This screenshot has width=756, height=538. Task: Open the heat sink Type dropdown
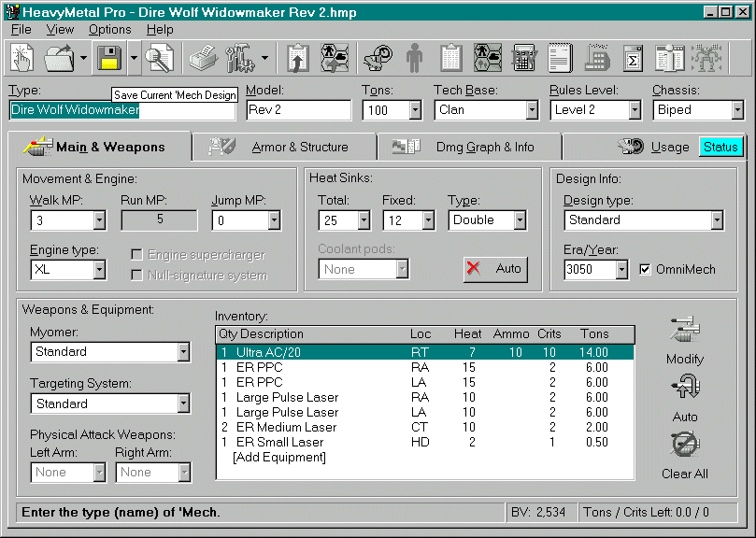tap(520, 220)
